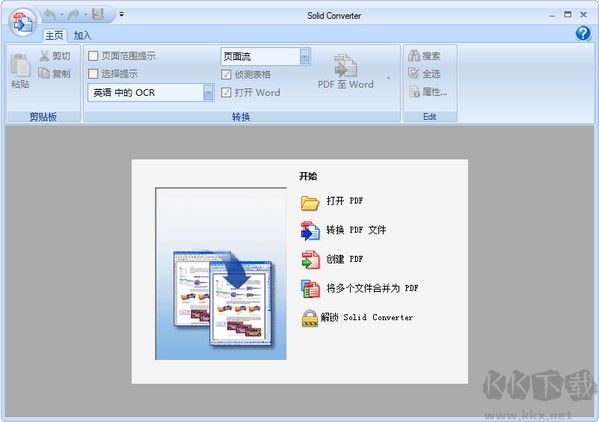This screenshot has width=599, height=422.
Task: Open the Solid Converter application menu orb
Action: pos(23,22)
